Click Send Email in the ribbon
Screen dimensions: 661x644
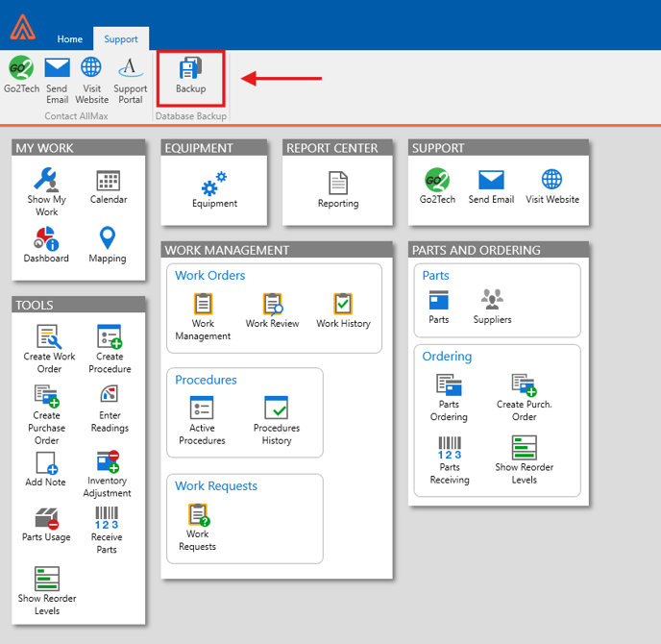57,81
